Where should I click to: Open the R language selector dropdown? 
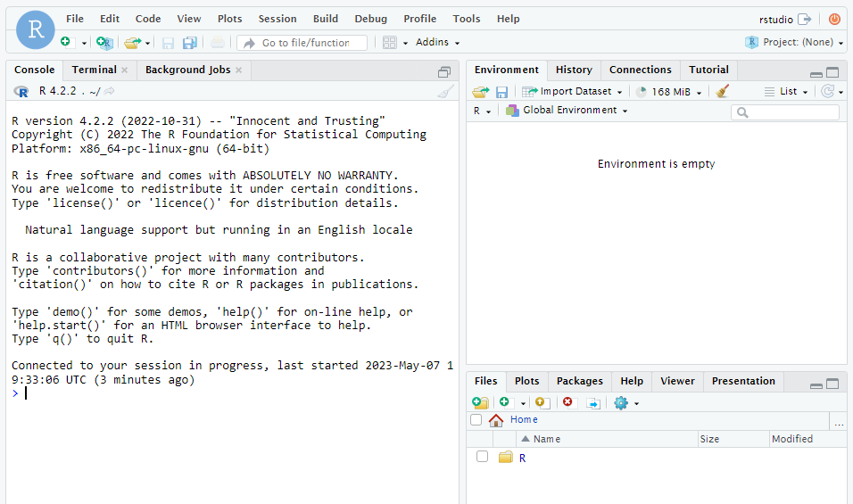482,111
